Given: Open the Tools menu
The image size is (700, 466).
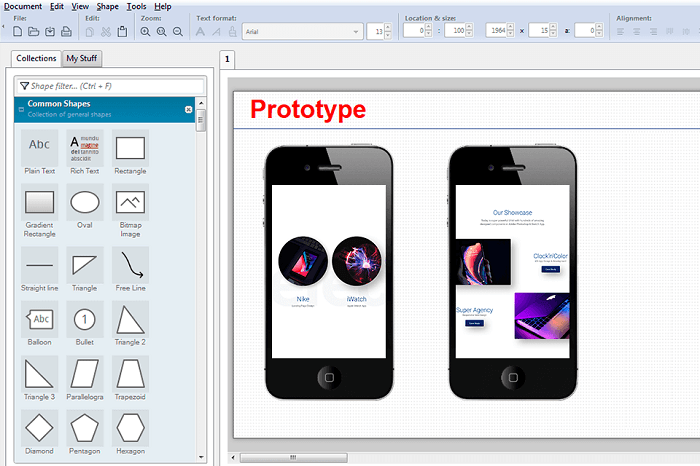Looking at the screenshot, I should pos(136,6).
